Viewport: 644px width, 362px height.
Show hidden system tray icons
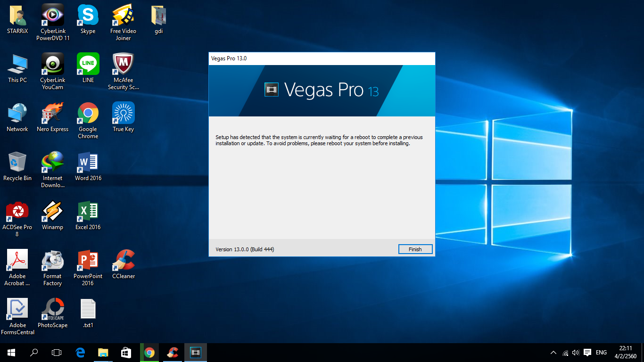(x=553, y=353)
